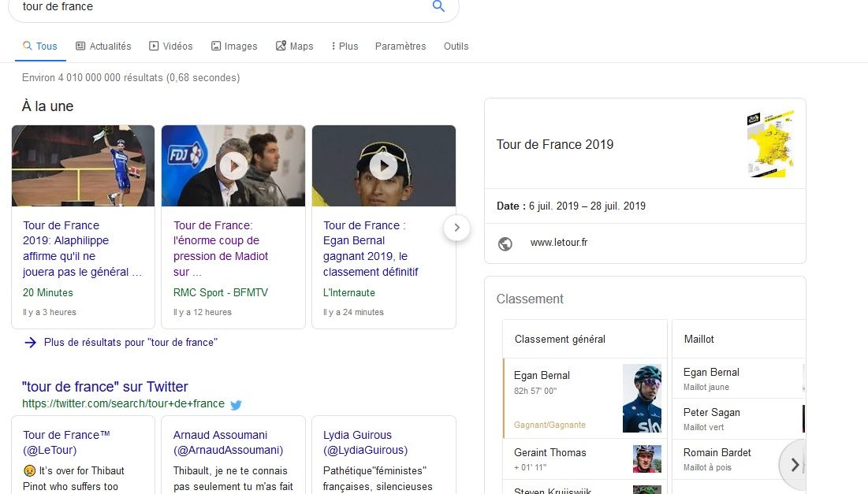This screenshot has width=868, height=494.
Task: Visit www.letour.fr website link
Action: point(559,243)
